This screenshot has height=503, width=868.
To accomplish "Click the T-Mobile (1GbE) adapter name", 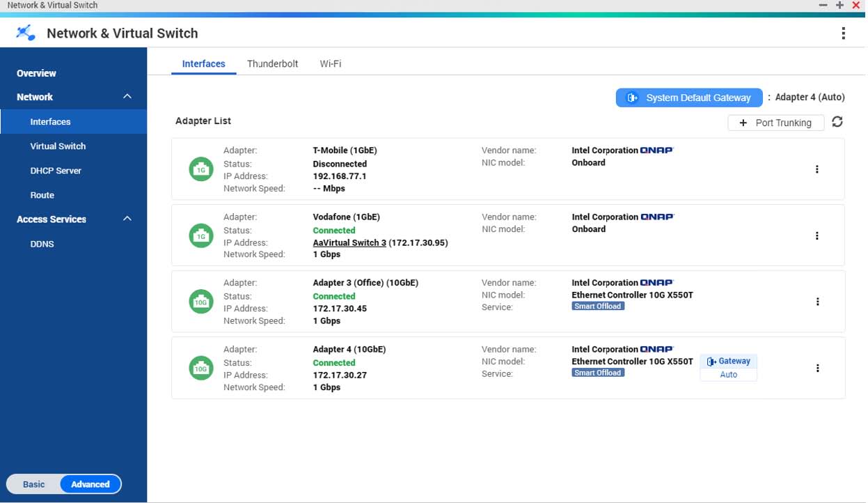I will pyautogui.click(x=345, y=150).
